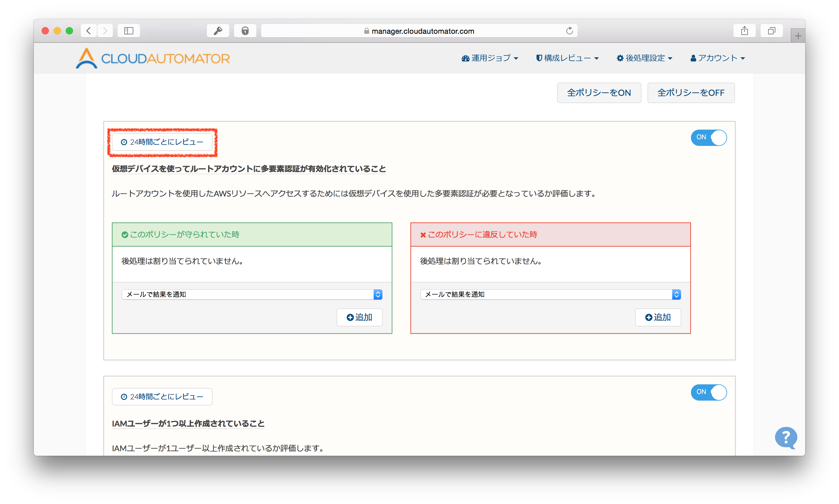Open the Safari share icon
This screenshot has width=839, height=504.
click(x=744, y=31)
